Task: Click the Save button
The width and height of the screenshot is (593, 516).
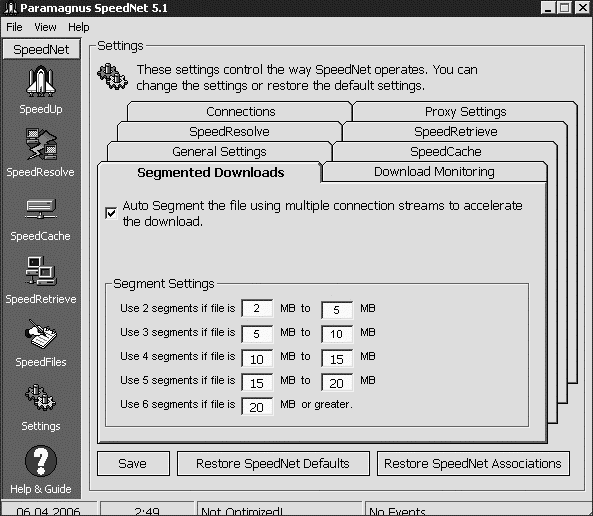Action: [133, 463]
